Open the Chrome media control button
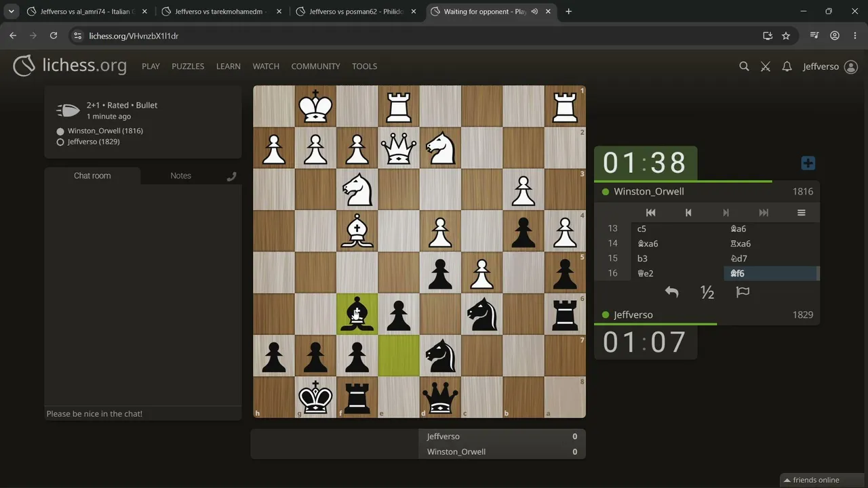This screenshot has width=868, height=488. coord(814,36)
